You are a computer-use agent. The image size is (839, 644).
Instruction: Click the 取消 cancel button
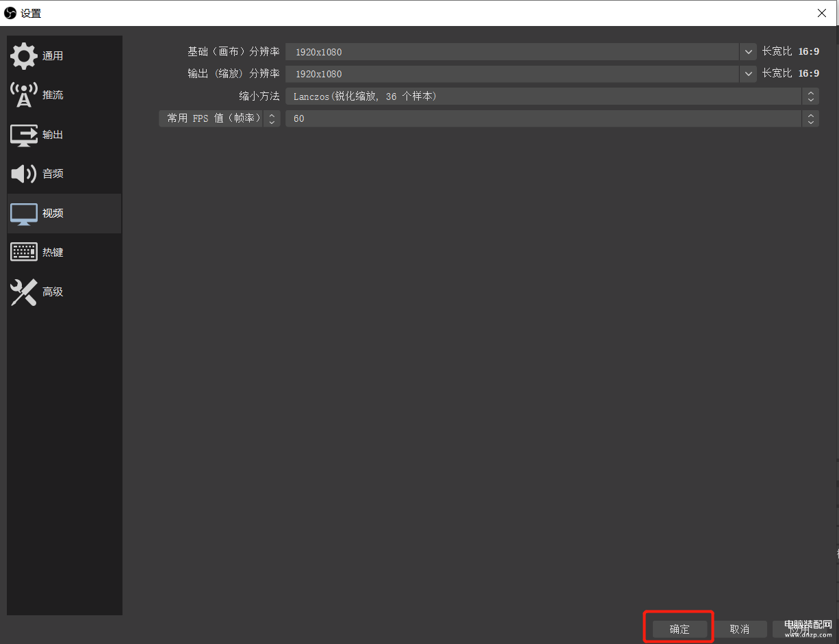click(x=740, y=630)
